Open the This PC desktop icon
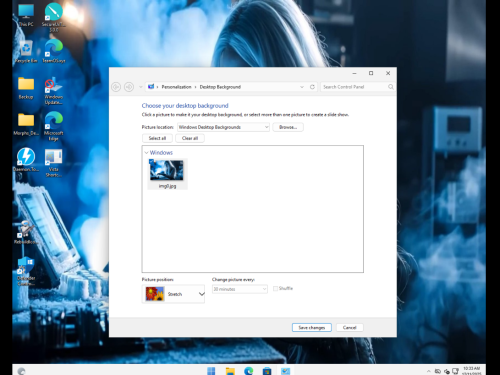This screenshot has height=375, width=500. (x=26, y=15)
